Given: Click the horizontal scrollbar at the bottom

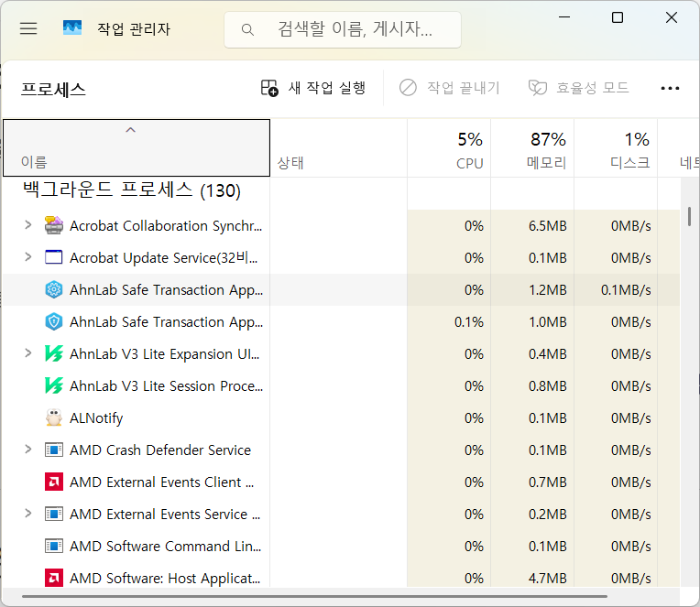Looking at the screenshot, I should [314, 596].
